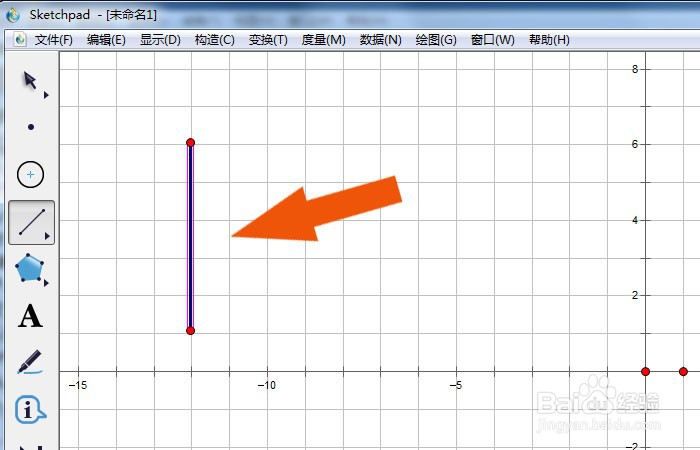
Task: Click the document icon left of 文件 menu
Action: [20, 39]
